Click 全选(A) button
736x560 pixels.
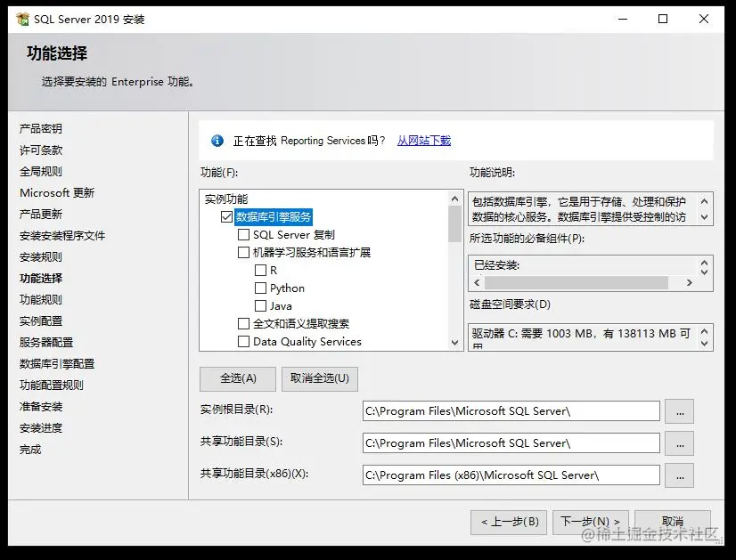click(x=238, y=378)
